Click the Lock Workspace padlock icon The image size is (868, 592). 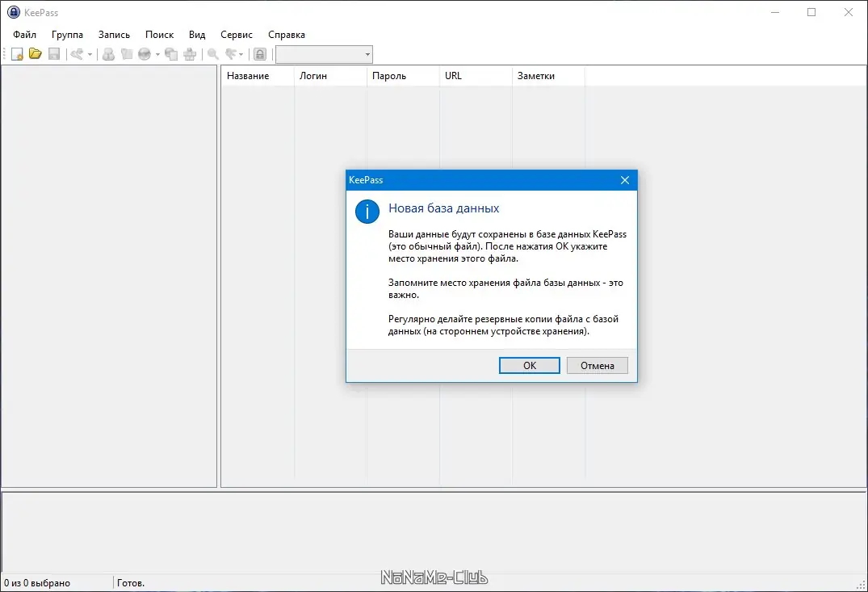coord(260,54)
